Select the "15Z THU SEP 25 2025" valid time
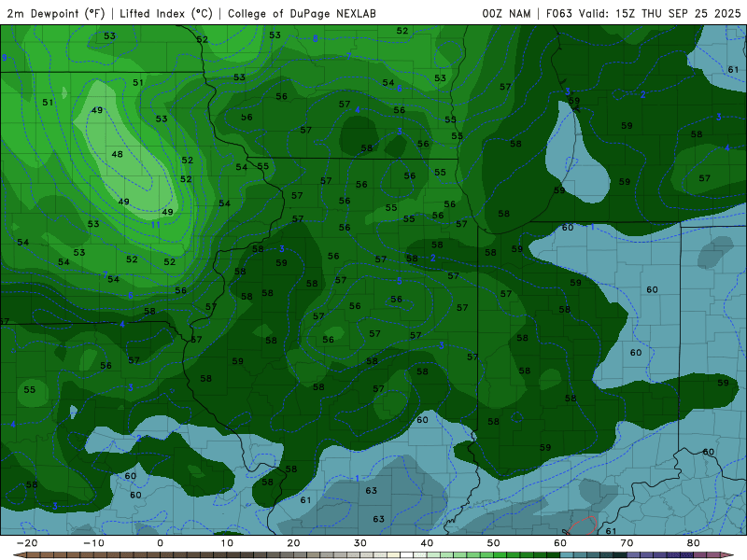This screenshot has height=560, width=747. point(678,13)
